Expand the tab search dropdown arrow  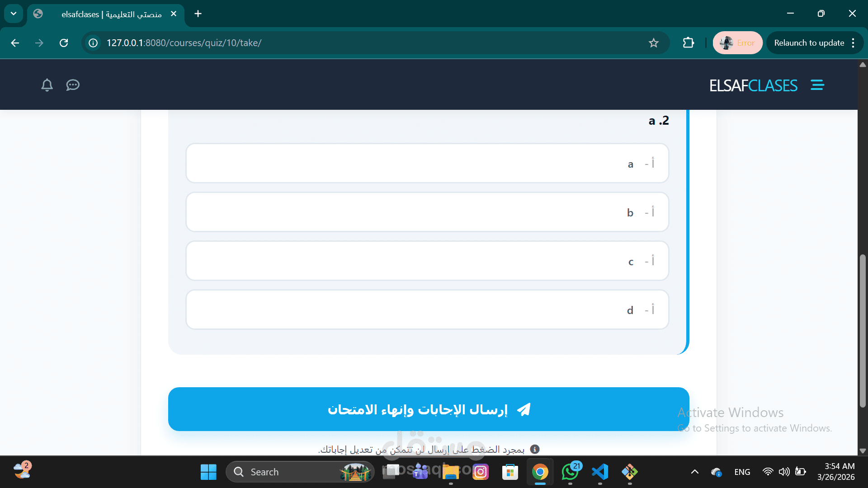coord(14,14)
